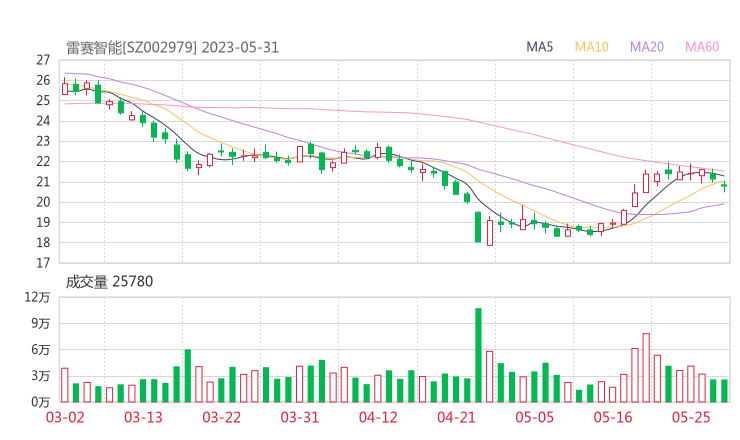Click the 12万 volume axis label
740x440 pixels.
(x=37, y=297)
